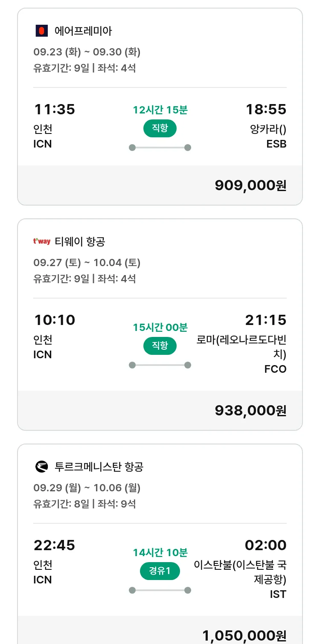Select the 909,000원 fare price

(250, 185)
